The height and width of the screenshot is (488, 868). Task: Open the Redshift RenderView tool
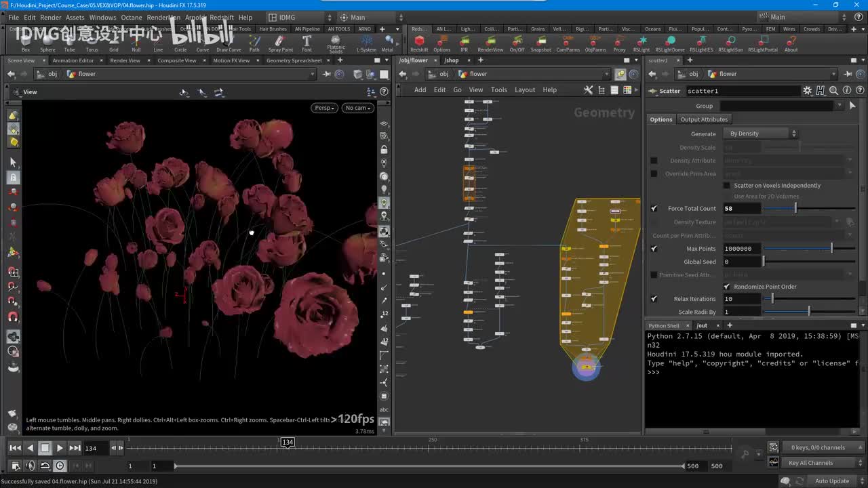click(x=490, y=43)
